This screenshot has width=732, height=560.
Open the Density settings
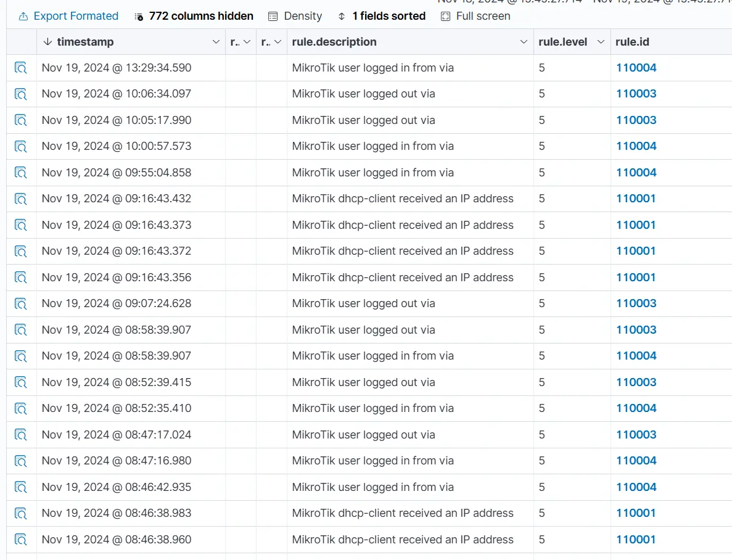[x=295, y=16]
